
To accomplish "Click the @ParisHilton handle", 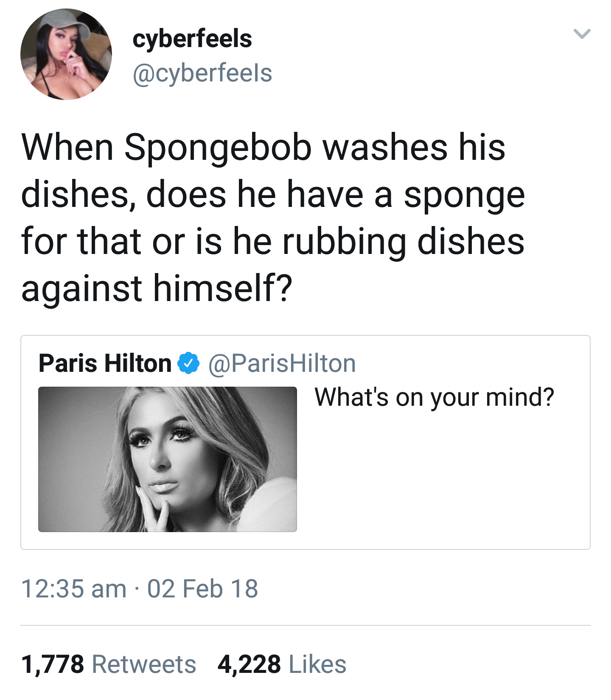I will pos(282,363).
